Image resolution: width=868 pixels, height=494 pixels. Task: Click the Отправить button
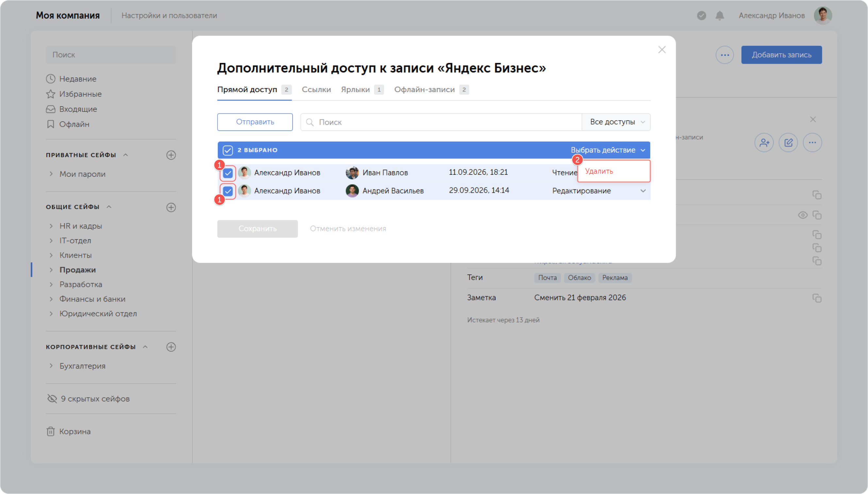pos(255,122)
